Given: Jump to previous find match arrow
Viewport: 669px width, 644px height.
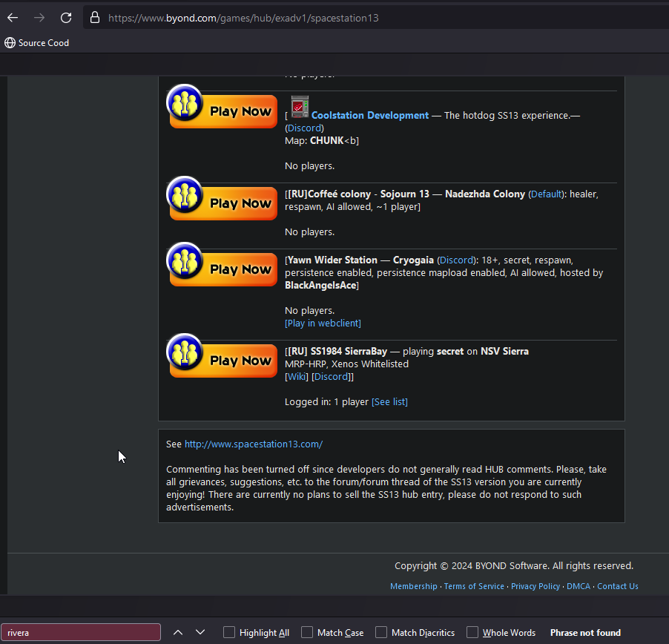Looking at the screenshot, I should [178, 632].
